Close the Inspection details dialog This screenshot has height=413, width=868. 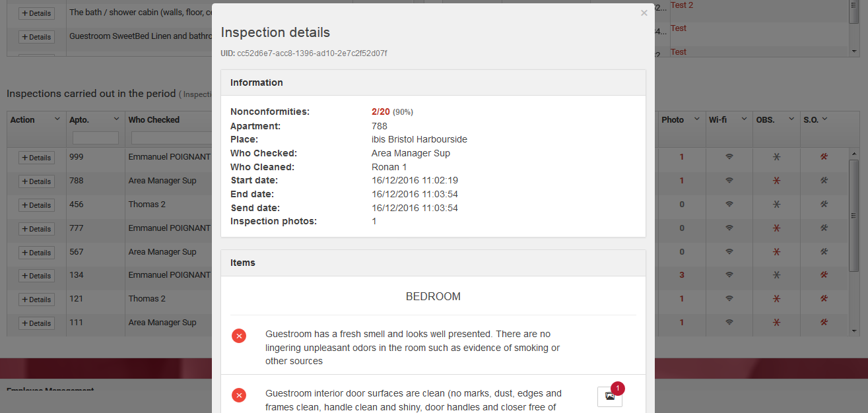tap(644, 13)
